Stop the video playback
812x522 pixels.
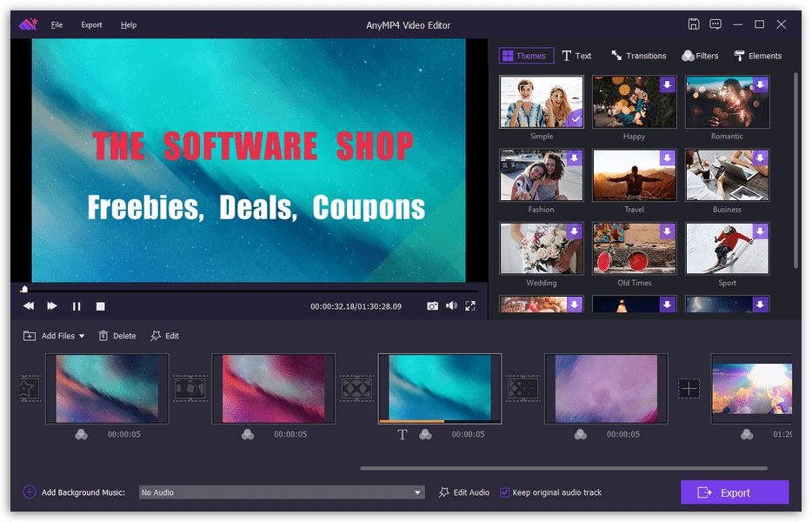101,306
